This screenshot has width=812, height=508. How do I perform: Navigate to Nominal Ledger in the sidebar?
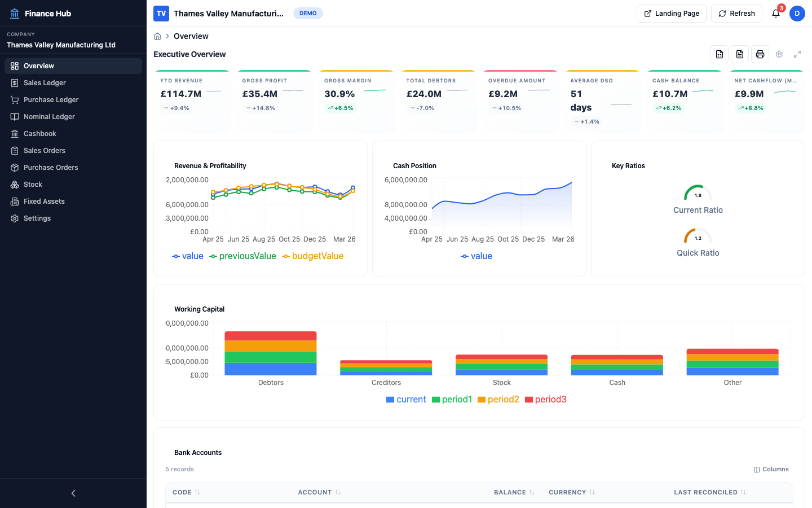pyautogui.click(x=48, y=116)
